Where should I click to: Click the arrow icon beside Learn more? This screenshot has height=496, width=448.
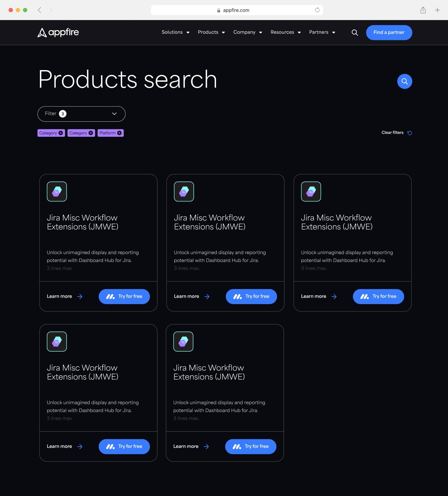80,296
